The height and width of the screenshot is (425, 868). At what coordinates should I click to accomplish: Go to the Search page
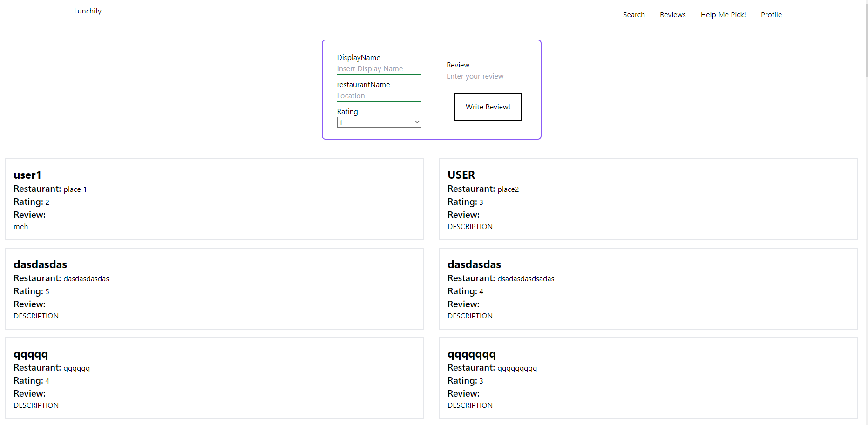634,15
